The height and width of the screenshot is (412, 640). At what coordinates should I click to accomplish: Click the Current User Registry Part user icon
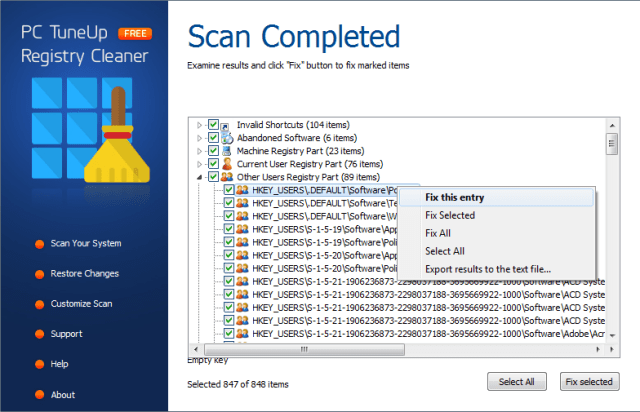(227, 164)
